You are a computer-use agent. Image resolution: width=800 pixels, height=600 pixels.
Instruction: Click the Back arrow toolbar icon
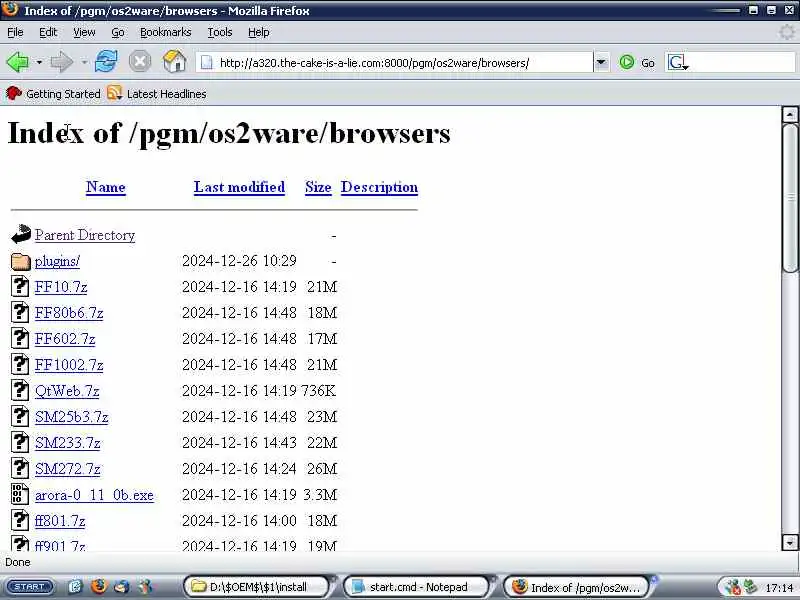click(17, 62)
